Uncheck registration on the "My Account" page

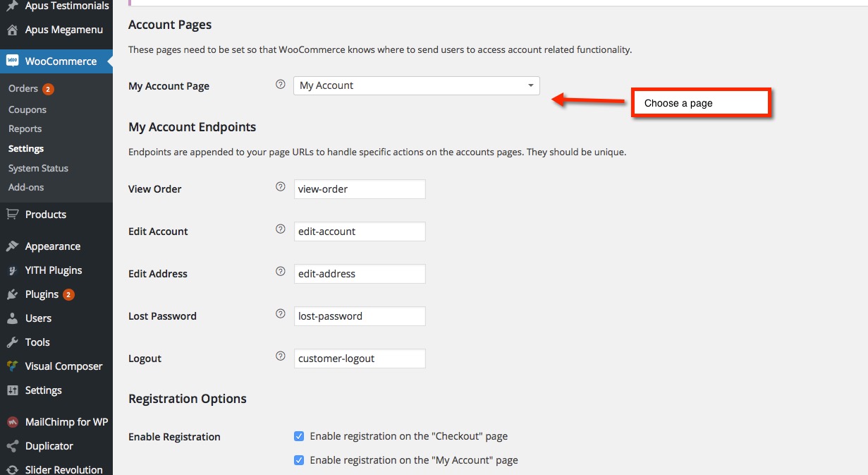299,460
